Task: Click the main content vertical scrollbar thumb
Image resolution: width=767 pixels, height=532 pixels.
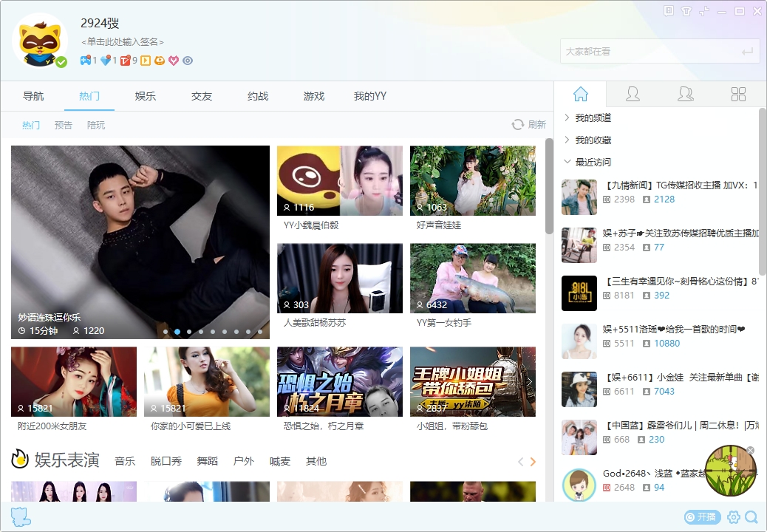Action: (x=549, y=185)
